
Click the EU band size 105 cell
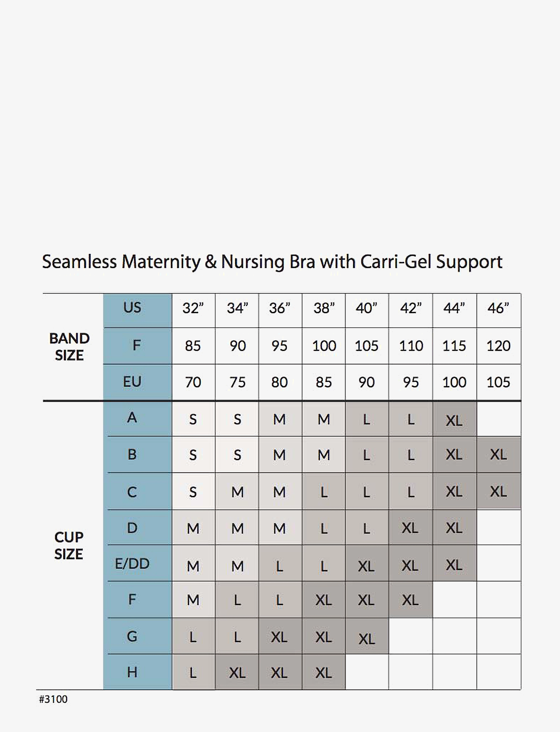499,382
